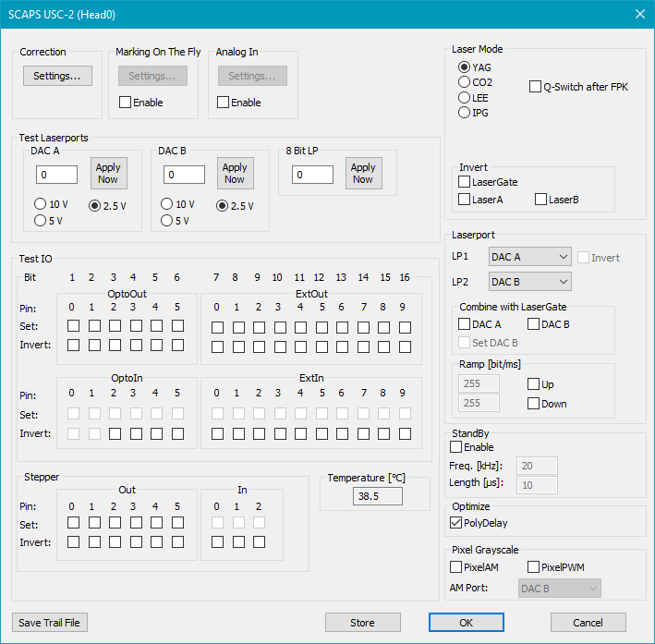655x644 pixels.
Task: Select CO2 laser mode
Action: coord(465,82)
